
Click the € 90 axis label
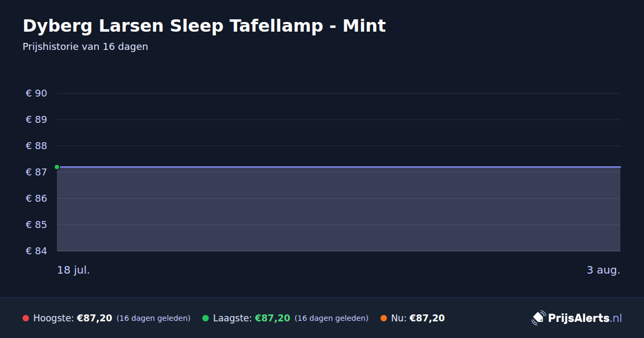coord(36,93)
